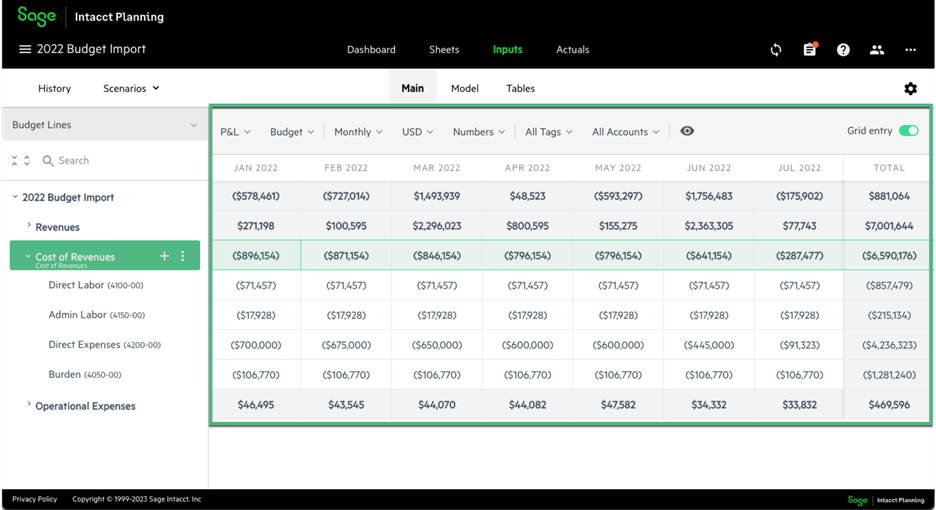Select the Inputs menu
This screenshot has height=510, width=936.
pos(507,50)
